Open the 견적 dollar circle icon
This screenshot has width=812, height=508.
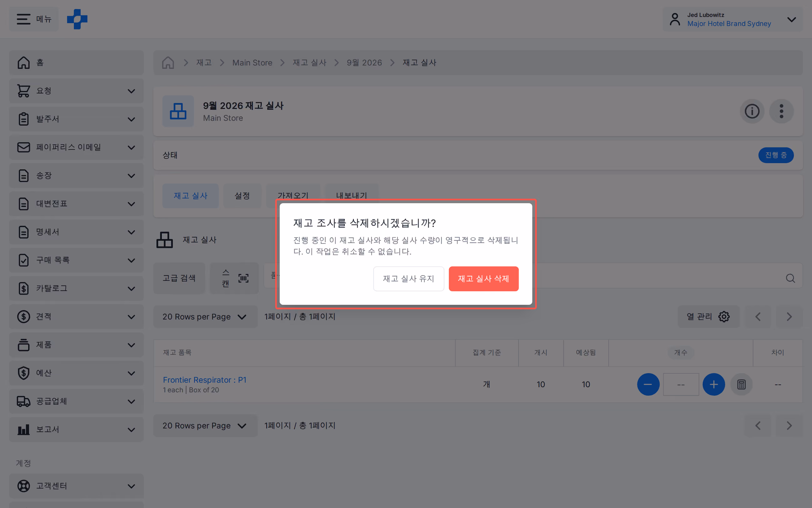point(23,316)
